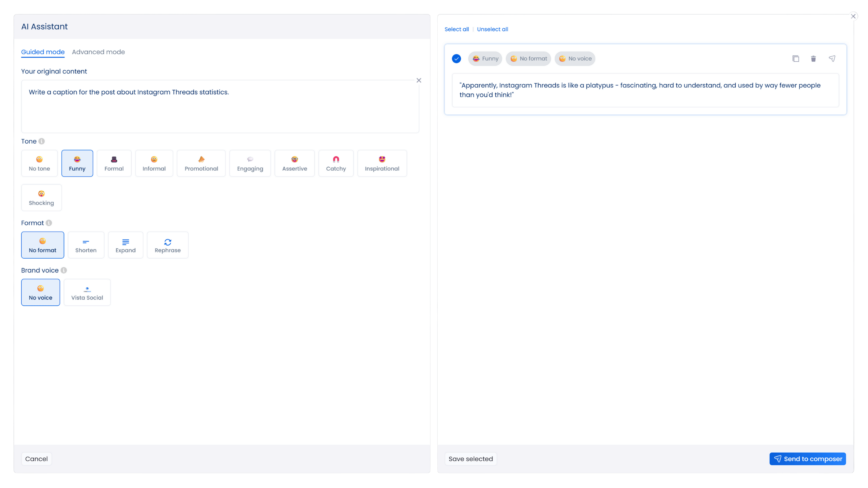The image size is (868, 488).
Task: Copy the generated caption with copy icon
Action: pyautogui.click(x=796, y=58)
